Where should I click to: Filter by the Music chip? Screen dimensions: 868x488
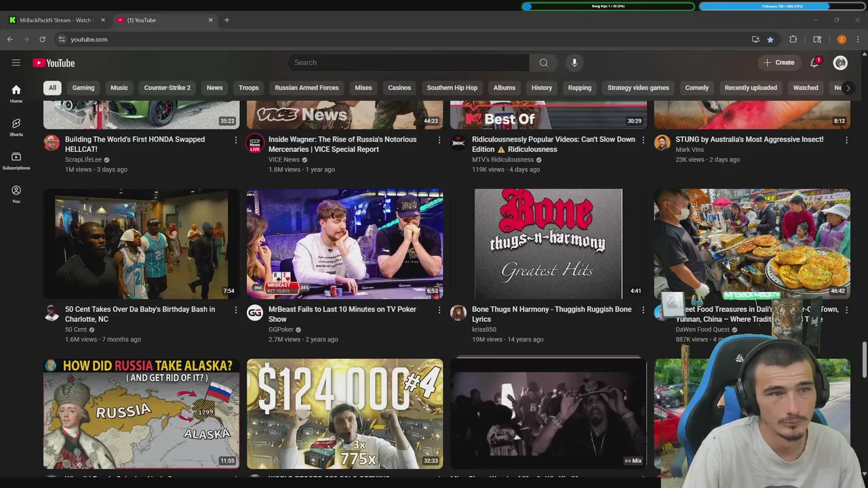tap(119, 87)
